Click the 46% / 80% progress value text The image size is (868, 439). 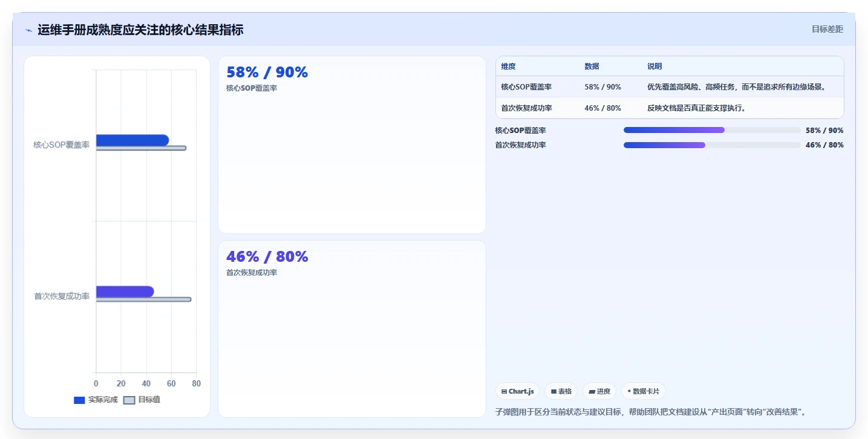(824, 145)
